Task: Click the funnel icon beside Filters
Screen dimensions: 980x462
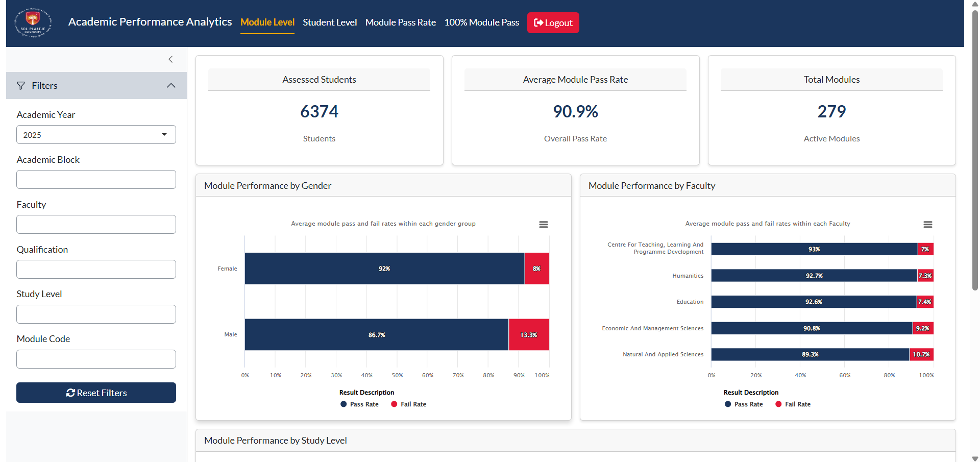Action: [21, 85]
